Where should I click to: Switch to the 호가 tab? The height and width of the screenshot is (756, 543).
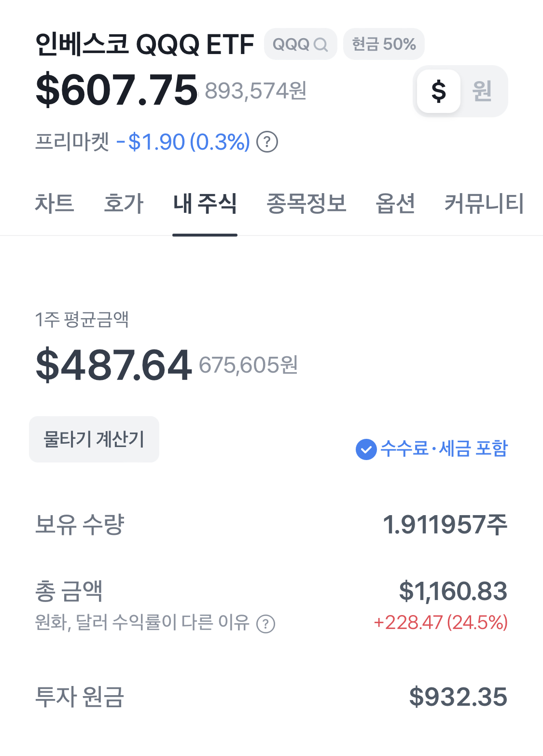(x=124, y=203)
